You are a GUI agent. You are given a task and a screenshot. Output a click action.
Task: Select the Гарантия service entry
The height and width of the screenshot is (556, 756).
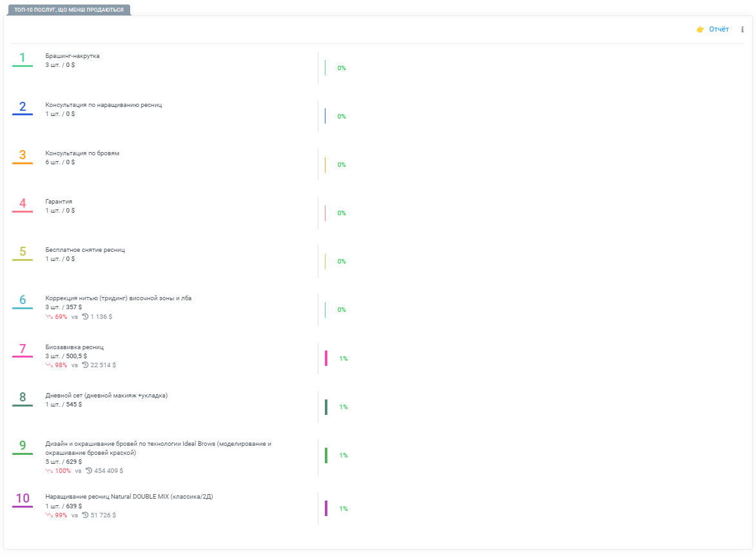[59, 202]
